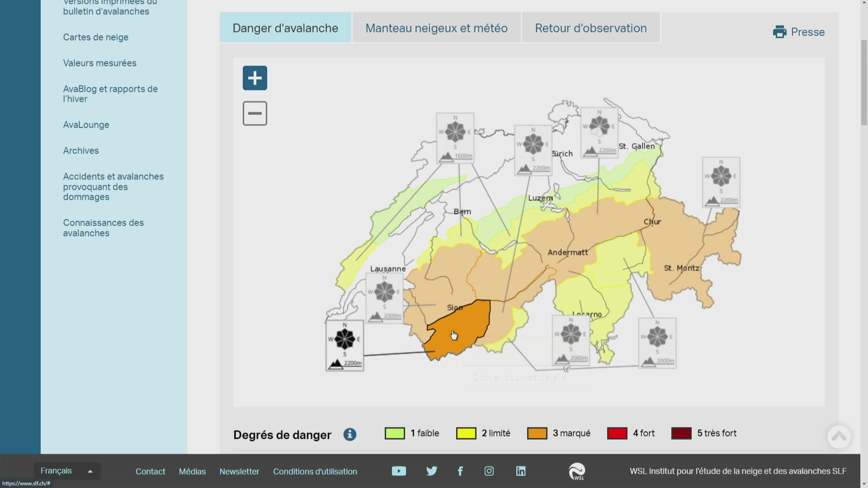Screen dimensions: 868x488
Task: Click the scroll-to-top arrow button
Action: pyautogui.click(x=839, y=437)
